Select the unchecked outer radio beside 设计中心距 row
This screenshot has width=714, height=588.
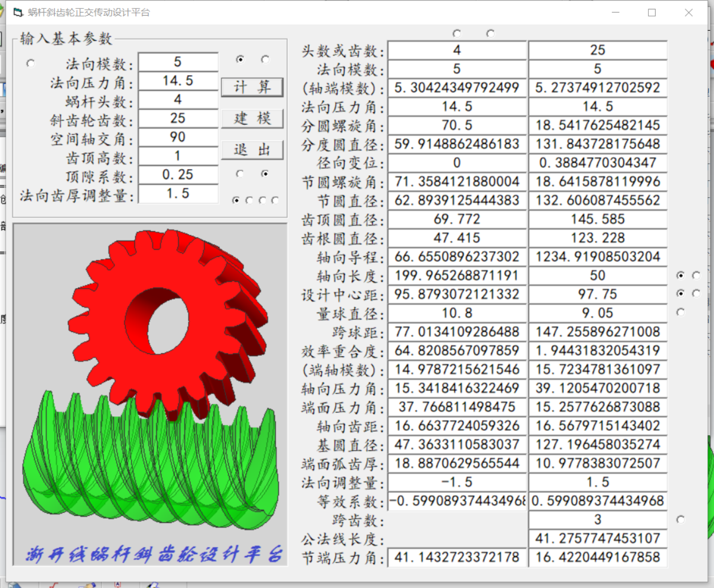point(696,293)
